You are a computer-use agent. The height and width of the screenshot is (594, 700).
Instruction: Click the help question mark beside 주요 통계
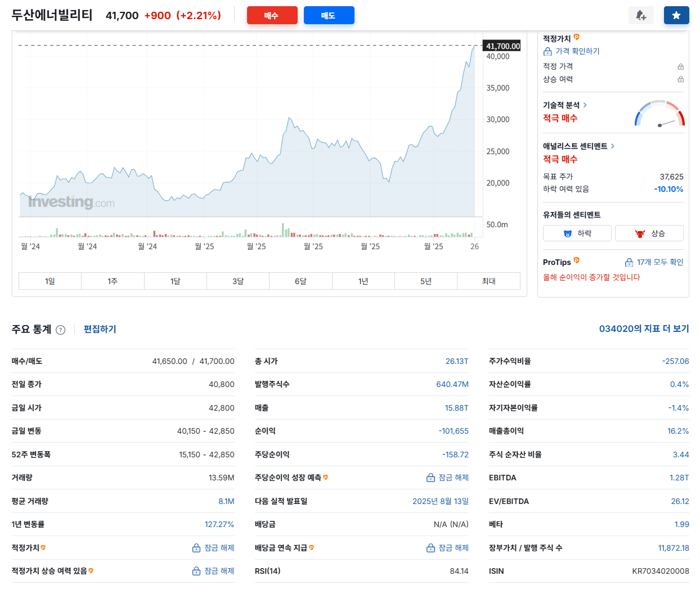[61, 330]
